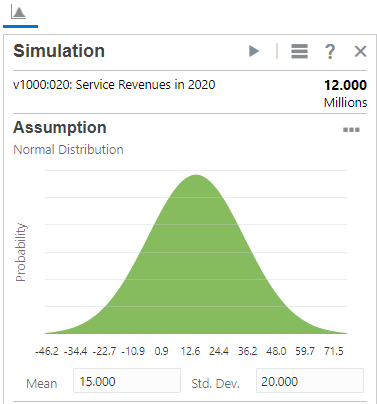Click the Mean field label
This screenshot has height=404, width=377.
click(x=42, y=384)
